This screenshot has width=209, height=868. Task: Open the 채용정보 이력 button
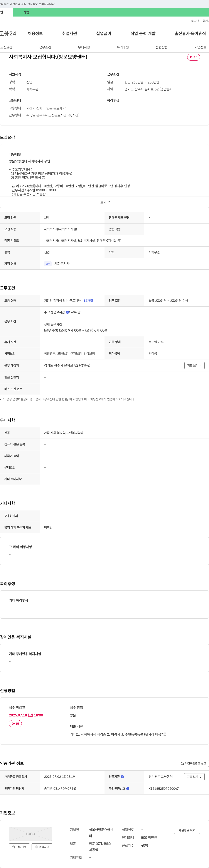pyautogui.click(x=187, y=830)
